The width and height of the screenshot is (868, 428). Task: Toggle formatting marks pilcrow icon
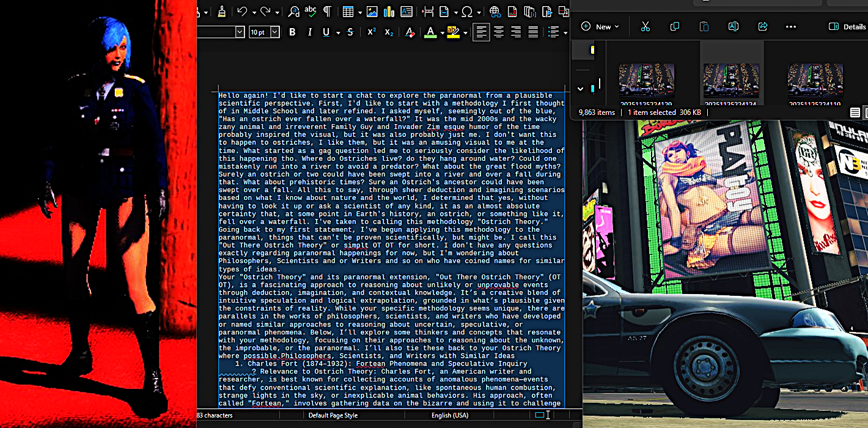click(x=327, y=11)
